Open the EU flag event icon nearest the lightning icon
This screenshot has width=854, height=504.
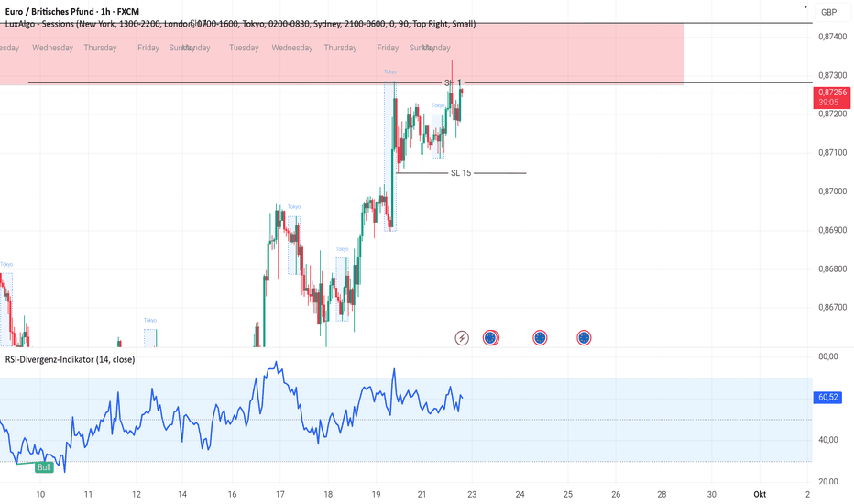point(491,338)
